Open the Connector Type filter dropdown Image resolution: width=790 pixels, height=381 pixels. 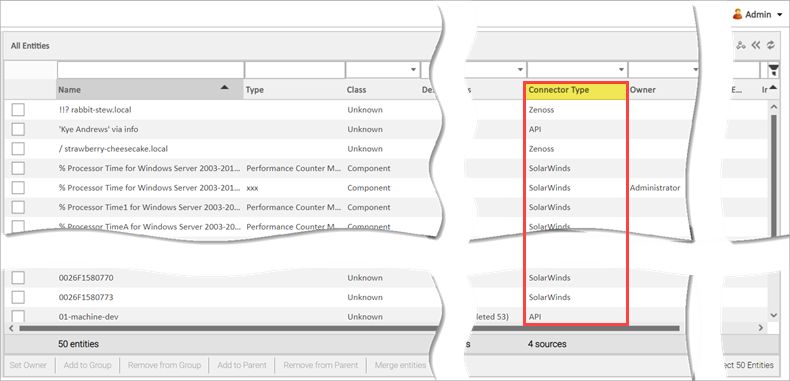tap(621, 70)
